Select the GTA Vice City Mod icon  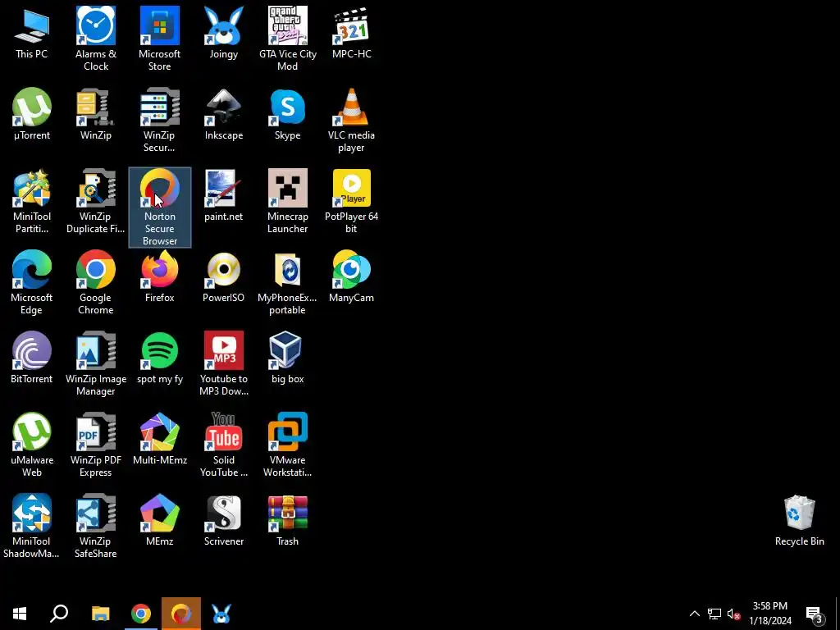coord(288,39)
